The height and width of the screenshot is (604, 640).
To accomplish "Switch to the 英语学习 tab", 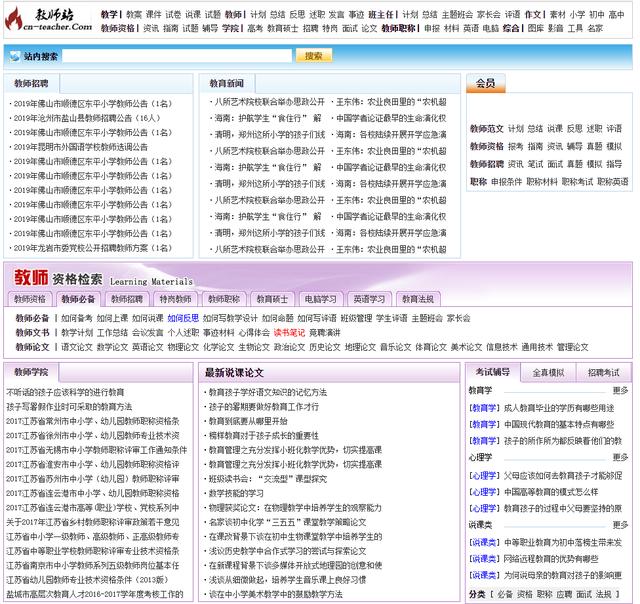I will click(369, 299).
